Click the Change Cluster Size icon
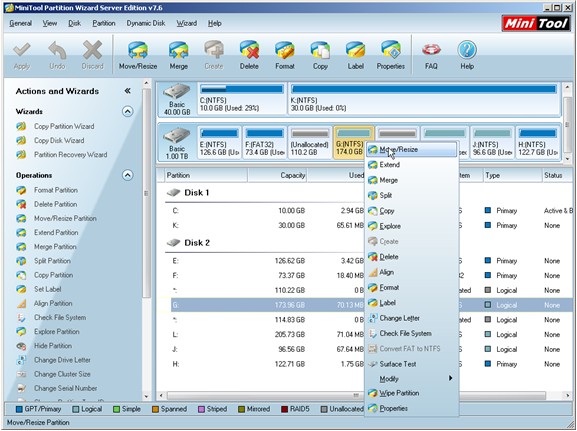577x431 pixels. tap(21, 374)
